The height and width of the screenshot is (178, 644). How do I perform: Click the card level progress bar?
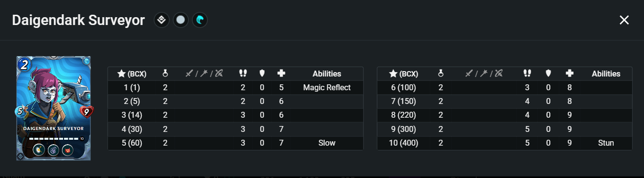tap(53, 138)
